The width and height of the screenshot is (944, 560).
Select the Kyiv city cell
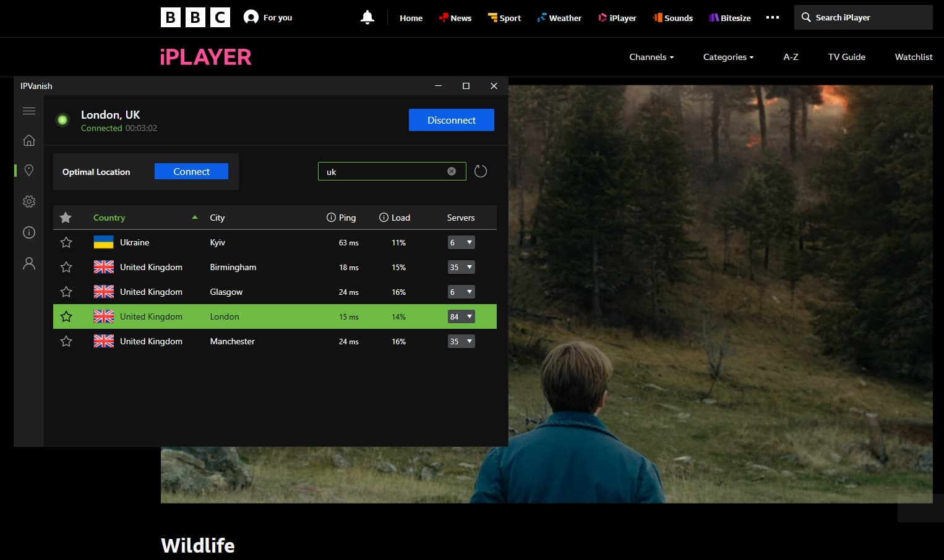coord(218,242)
